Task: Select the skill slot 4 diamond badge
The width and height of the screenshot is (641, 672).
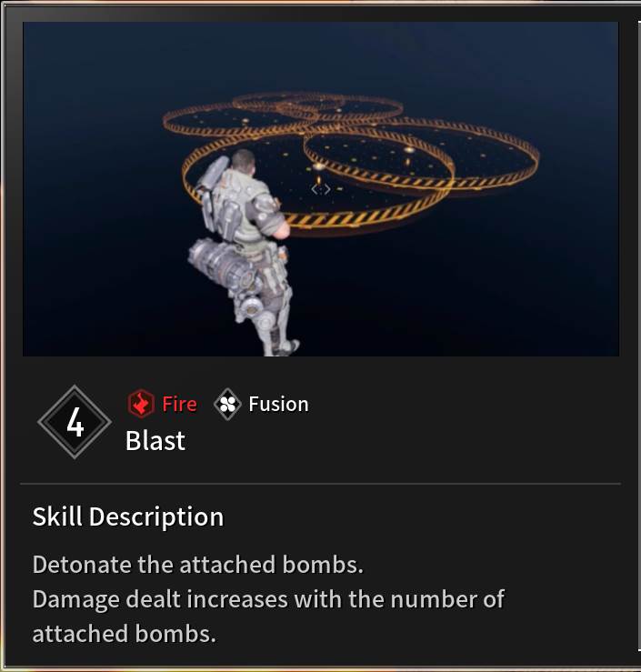Action: (75, 422)
